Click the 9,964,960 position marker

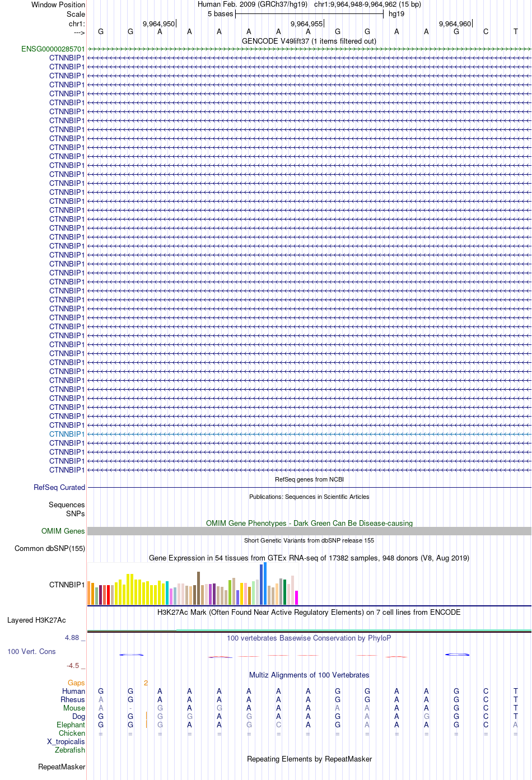coord(455,24)
